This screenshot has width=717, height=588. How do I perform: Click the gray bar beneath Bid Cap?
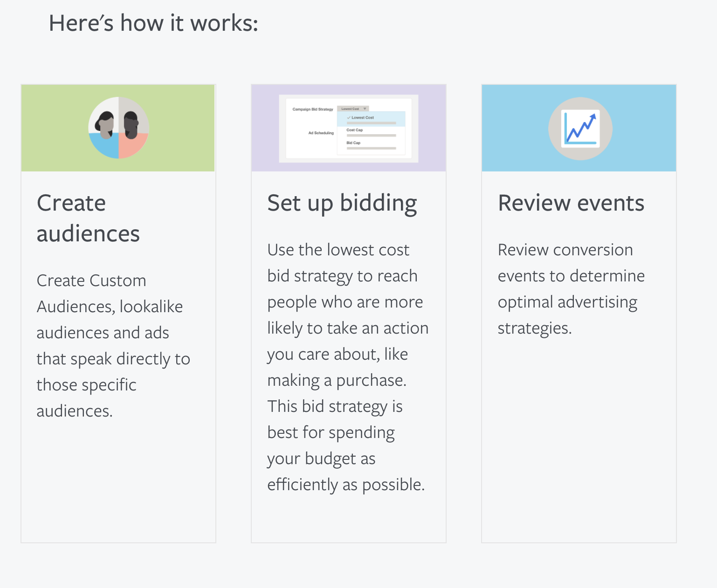pyautogui.click(x=371, y=148)
